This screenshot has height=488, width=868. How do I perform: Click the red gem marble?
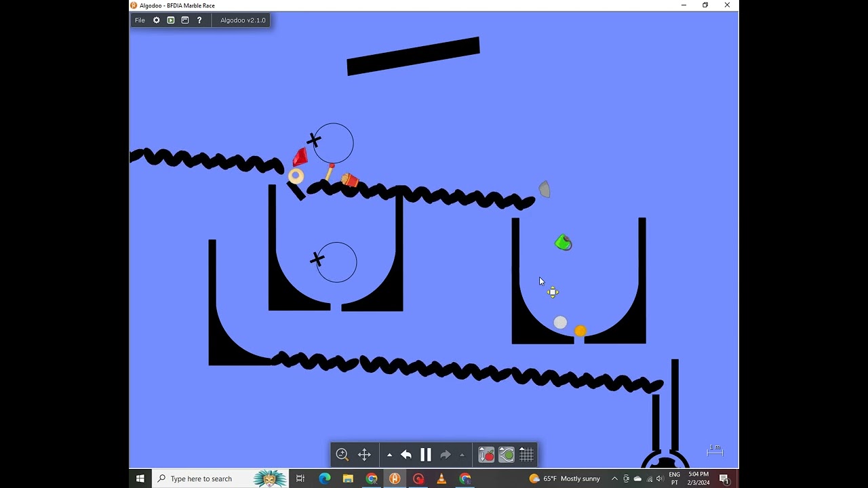[x=300, y=157]
